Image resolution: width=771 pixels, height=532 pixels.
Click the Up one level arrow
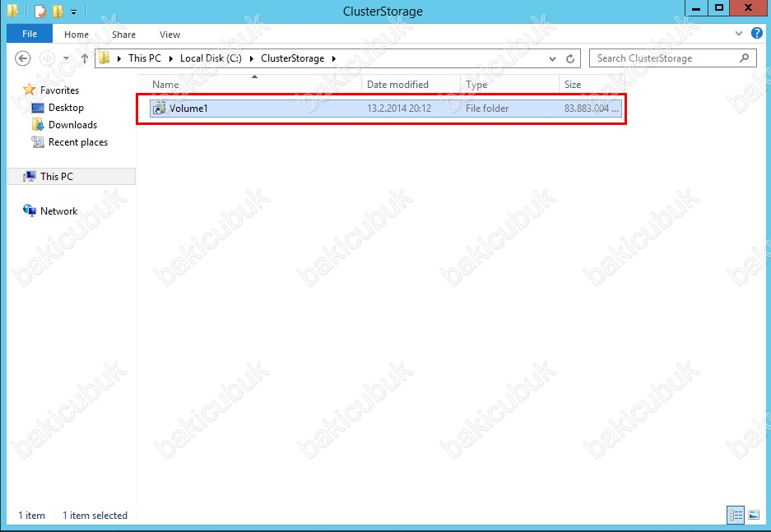pyautogui.click(x=85, y=58)
